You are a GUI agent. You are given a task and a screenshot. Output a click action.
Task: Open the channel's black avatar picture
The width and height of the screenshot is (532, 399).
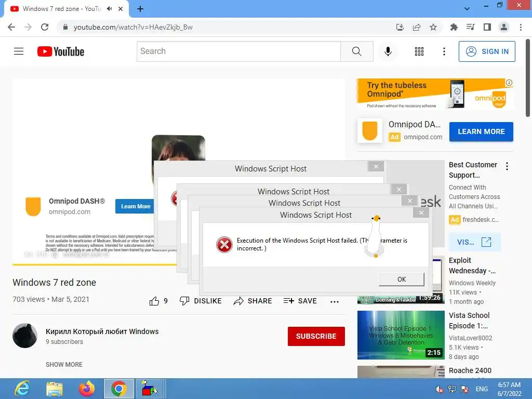(25, 336)
